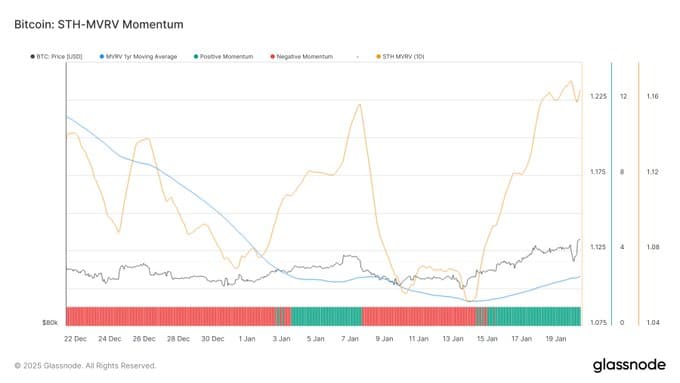Click the 1.08 STH MVRV axis value
680x383 pixels.
pyautogui.click(x=652, y=247)
